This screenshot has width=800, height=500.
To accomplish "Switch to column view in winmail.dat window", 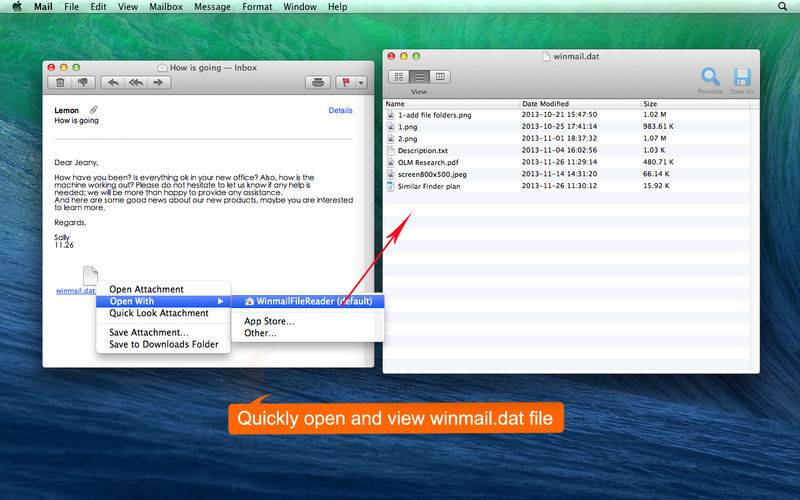I will click(x=440, y=77).
